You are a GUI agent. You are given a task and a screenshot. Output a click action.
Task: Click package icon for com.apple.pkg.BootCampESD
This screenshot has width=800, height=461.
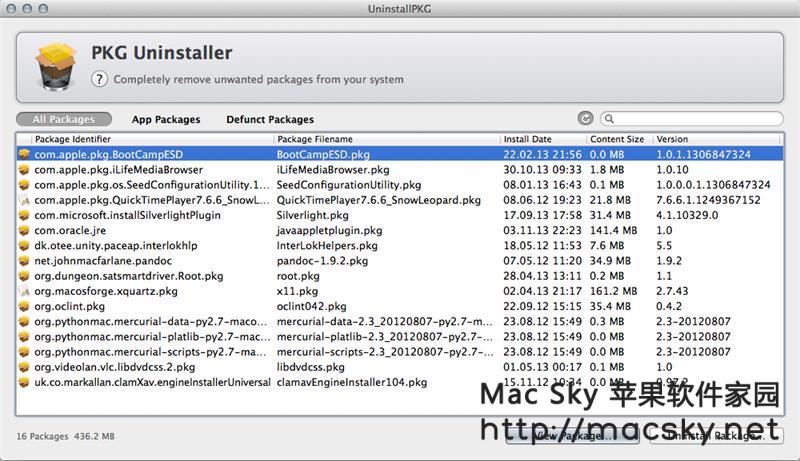pyautogui.click(x=24, y=154)
